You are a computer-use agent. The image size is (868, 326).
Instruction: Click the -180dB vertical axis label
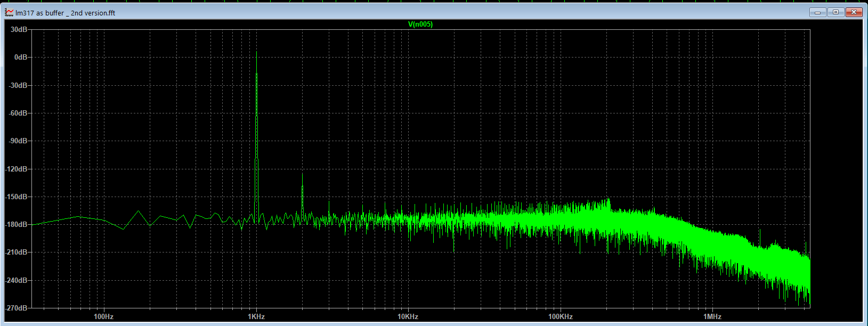[x=17, y=224]
